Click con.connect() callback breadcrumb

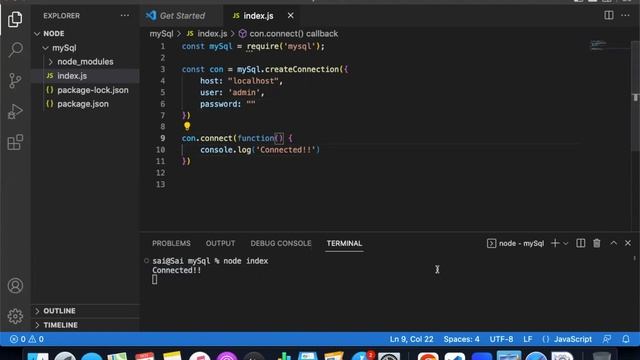point(289,33)
